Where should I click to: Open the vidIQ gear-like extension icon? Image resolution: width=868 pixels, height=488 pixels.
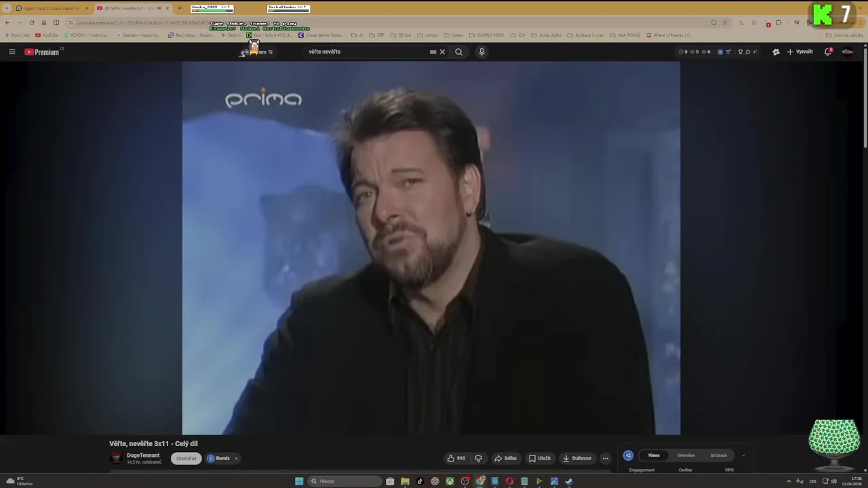tap(776, 52)
